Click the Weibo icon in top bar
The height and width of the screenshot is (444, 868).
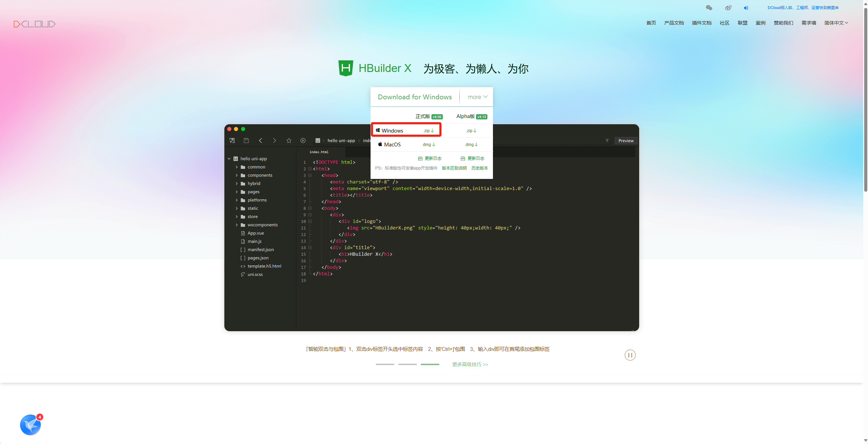[x=728, y=8]
